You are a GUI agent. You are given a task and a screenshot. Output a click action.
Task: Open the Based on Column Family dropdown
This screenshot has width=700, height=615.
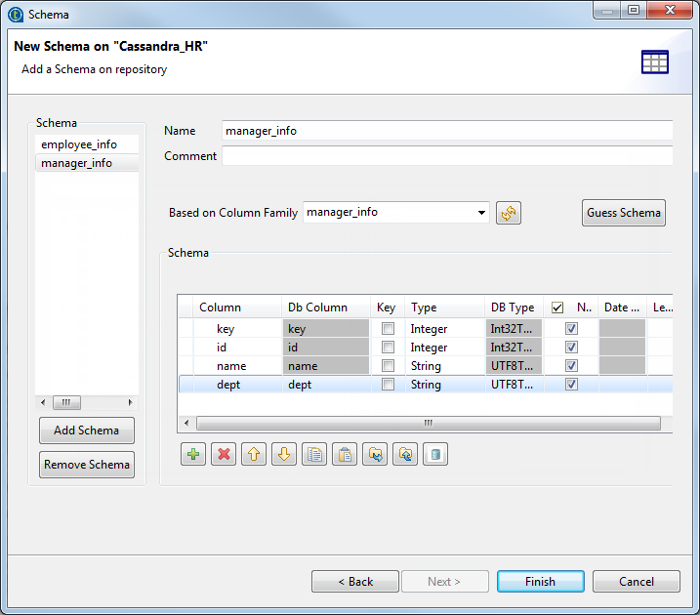(x=481, y=213)
